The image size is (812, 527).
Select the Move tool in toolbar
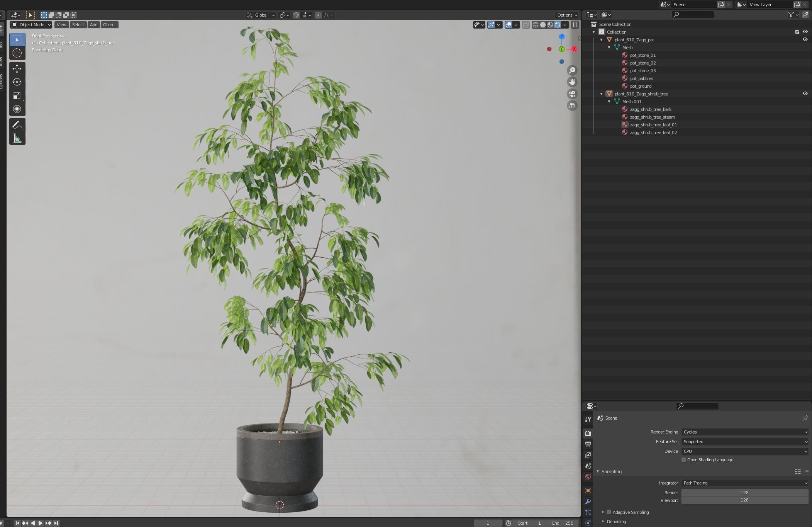(x=17, y=69)
